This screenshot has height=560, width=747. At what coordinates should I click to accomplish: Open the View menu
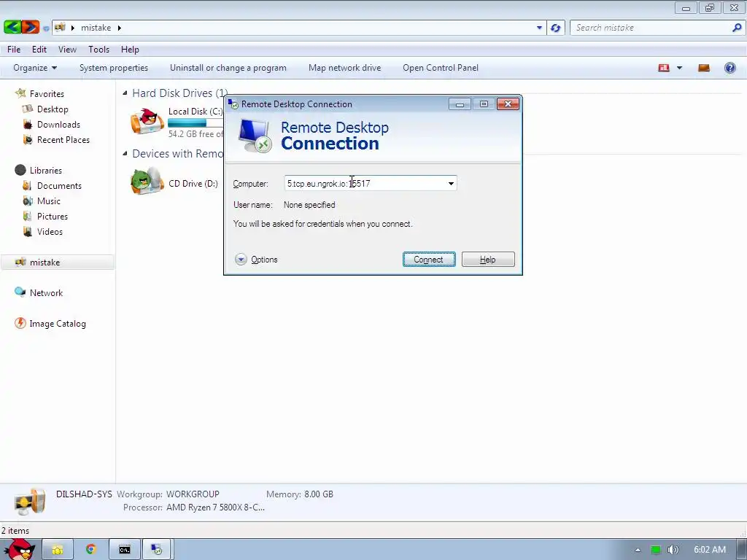pos(67,49)
